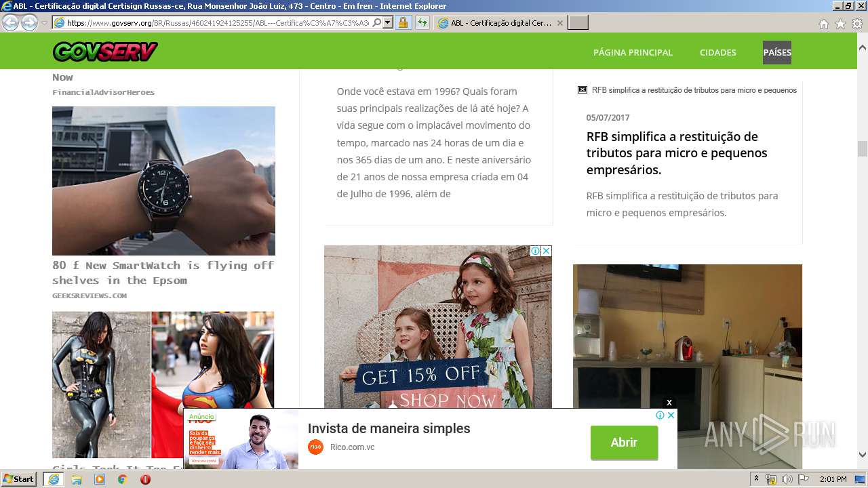The height and width of the screenshot is (488, 868).
Task: Show hidden tray icons arrow
Action: point(756,479)
